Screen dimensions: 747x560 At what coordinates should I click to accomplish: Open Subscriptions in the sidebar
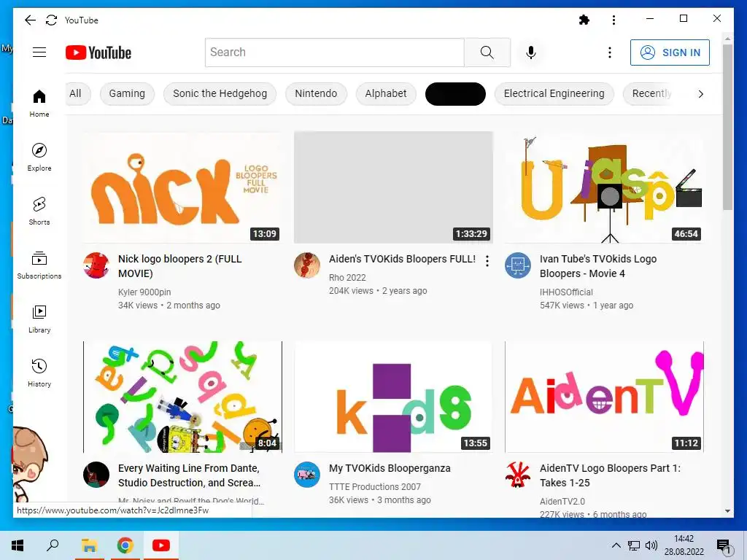39,265
